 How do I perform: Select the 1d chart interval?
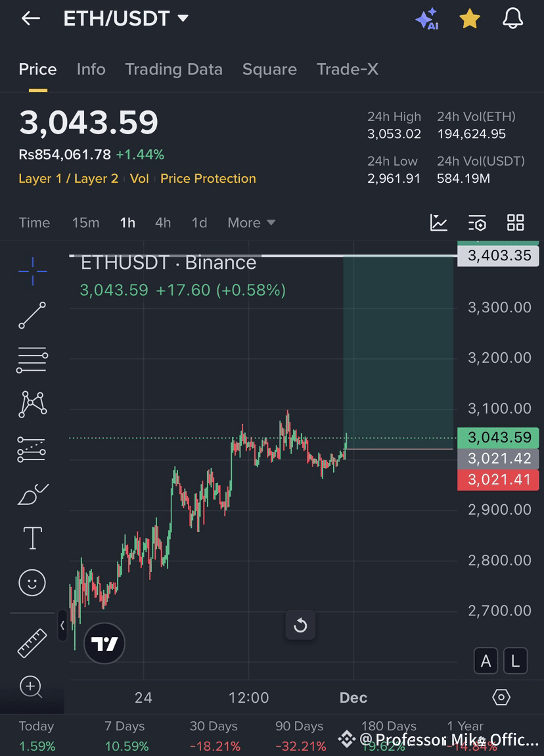(200, 223)
